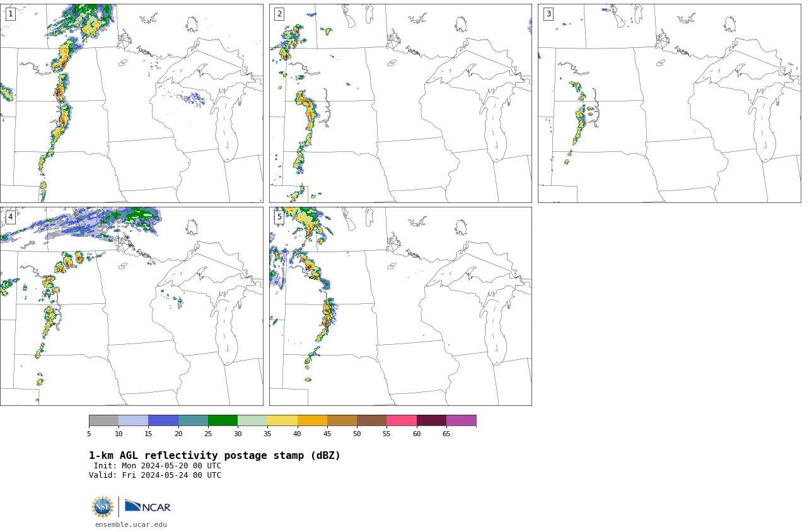The height and width of the screenshot is (532, 807).
Task: Click the tan-brown 45-50 dBZ swatch
Action: (x=342, y=420)
